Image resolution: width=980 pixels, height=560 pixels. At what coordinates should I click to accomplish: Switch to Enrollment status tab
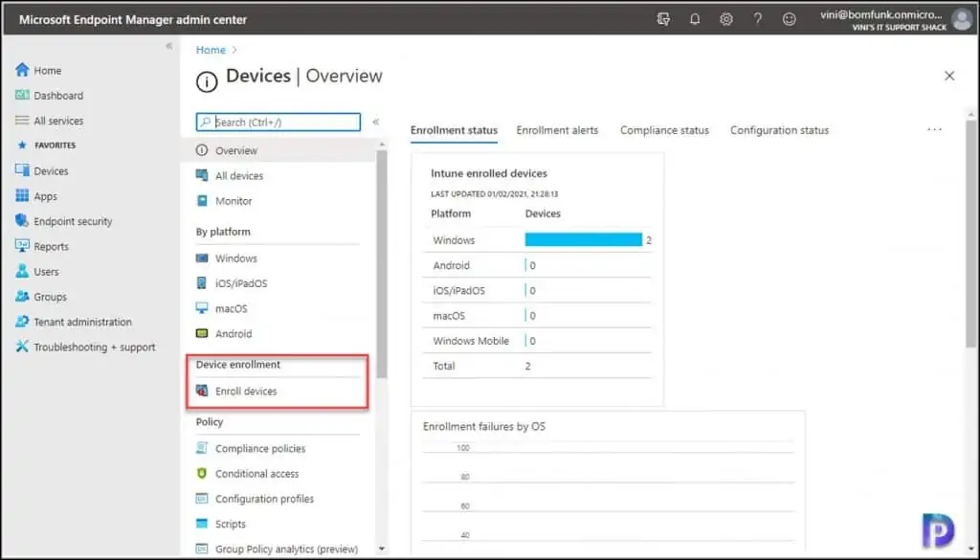[454, 130]
